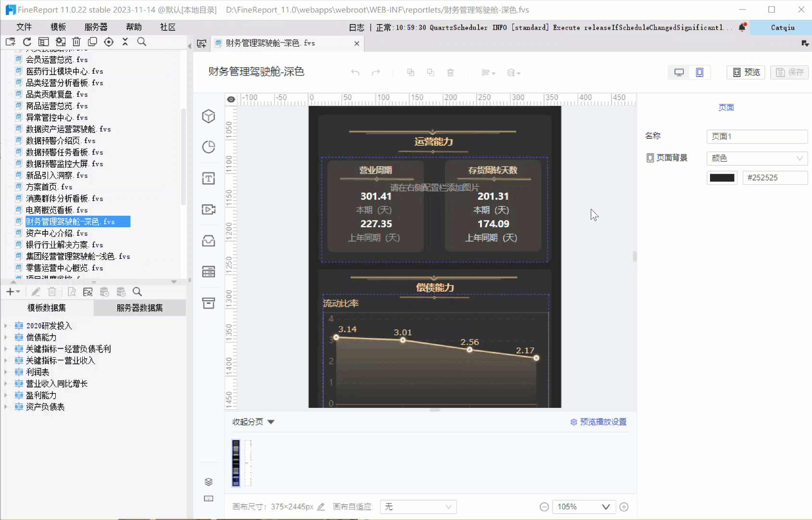
Task: Switch to desktop layout view
Action: click(x=679, y=72)
